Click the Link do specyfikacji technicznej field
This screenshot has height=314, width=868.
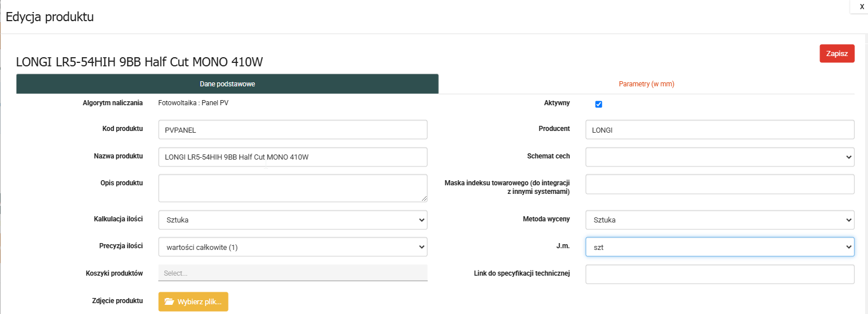720,275
